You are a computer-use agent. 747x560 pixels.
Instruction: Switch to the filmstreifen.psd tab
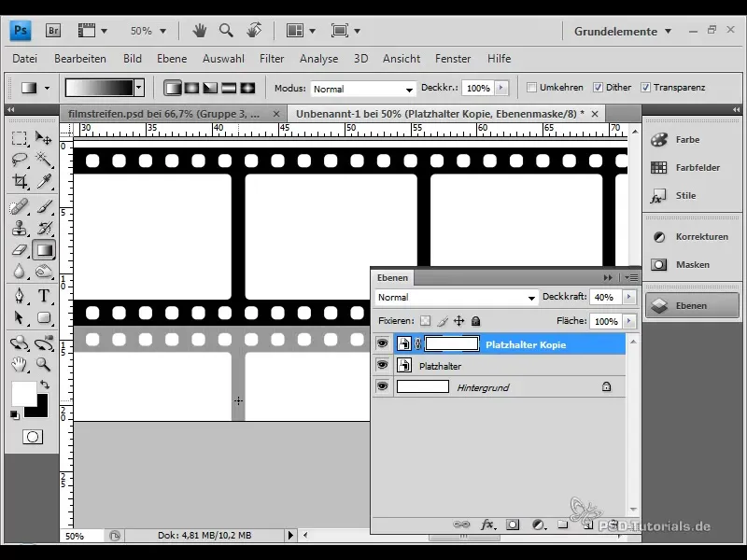click(x=164, y=114)
